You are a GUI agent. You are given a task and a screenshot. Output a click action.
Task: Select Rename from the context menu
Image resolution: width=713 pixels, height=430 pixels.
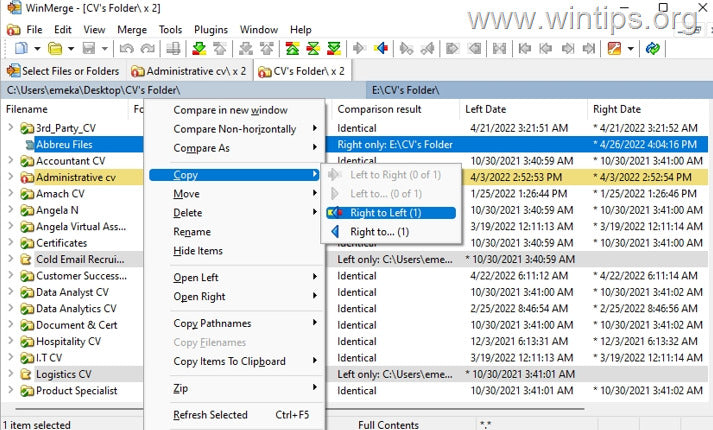(x=192, y=232)
